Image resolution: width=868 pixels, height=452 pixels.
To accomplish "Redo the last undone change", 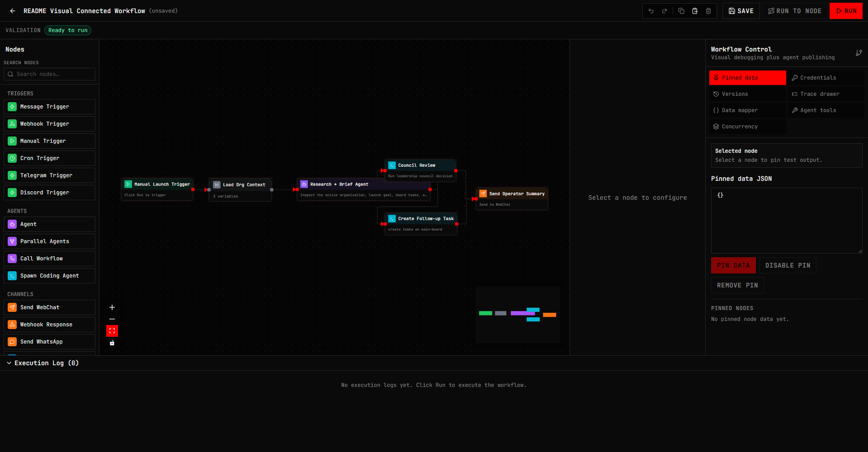I will click(x=665, y=11).
